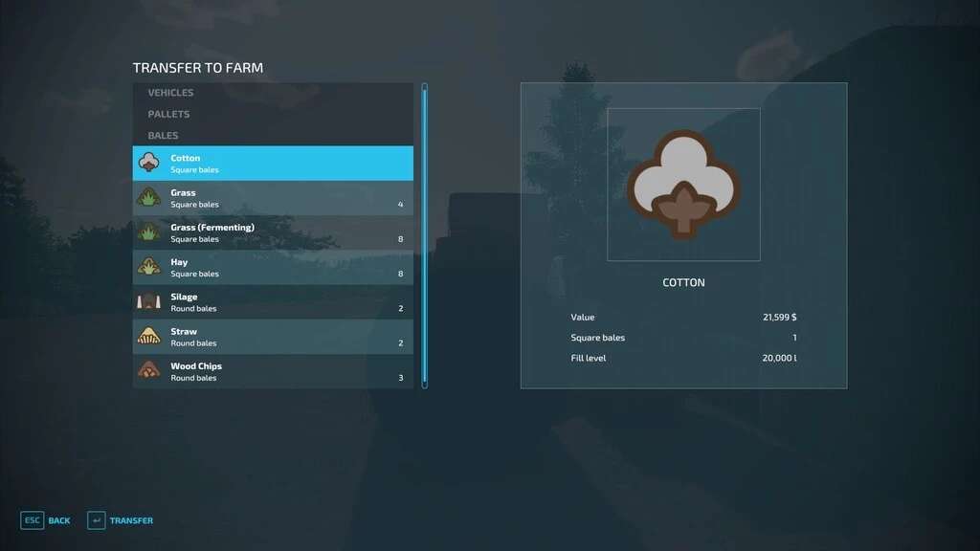The height and width of the screenshot is (551, 980).
Task: Go back using the Back button
Action: coord(58,520)
